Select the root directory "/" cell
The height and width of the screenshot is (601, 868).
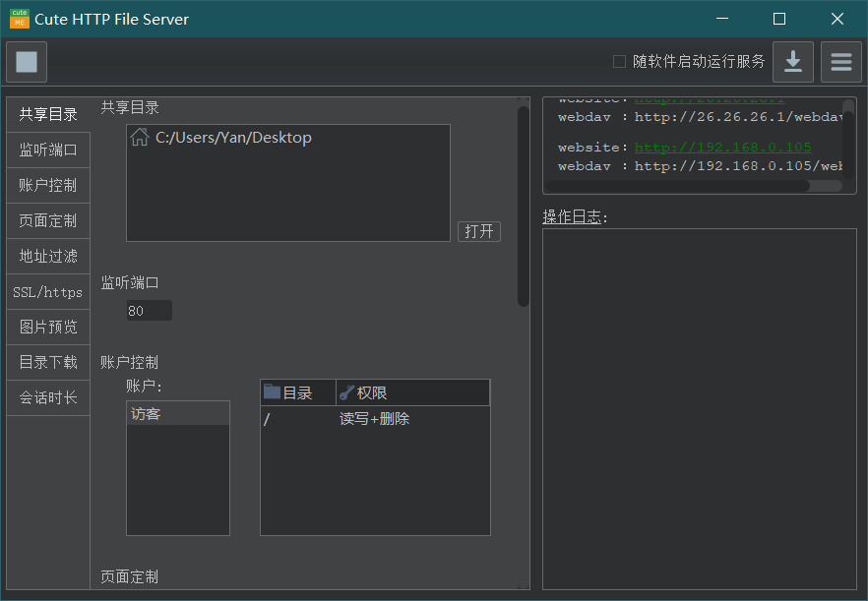tap(298, 419)
